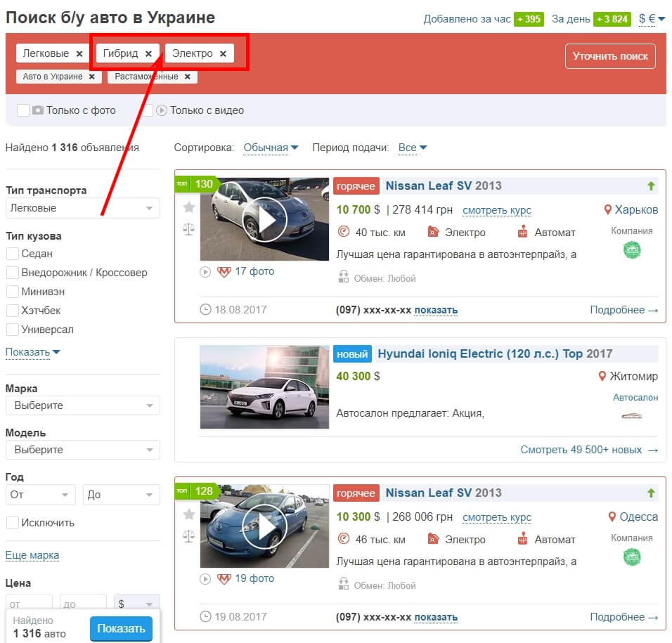Add Odessa Nissan Leaf to favorites star
The height and width of the screenshot is (643, 672).
pyautogui.click(x=188, y=514)
